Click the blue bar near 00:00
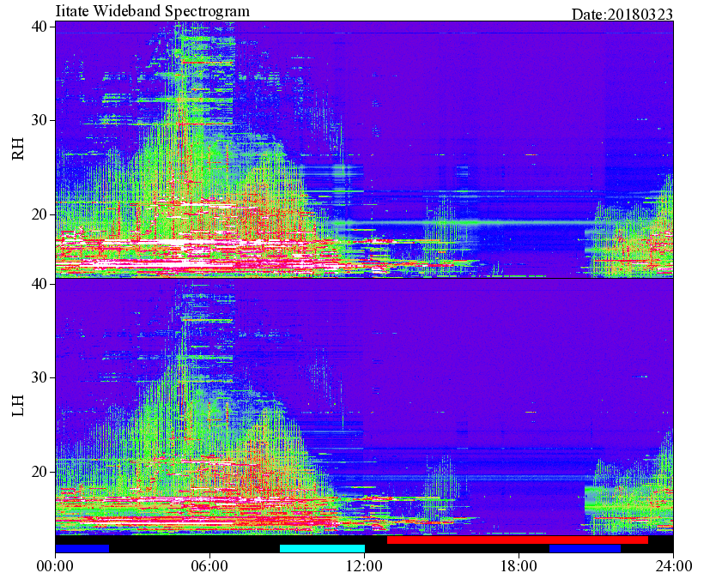Screen dimensions: 728x573 tap(82, 548)
